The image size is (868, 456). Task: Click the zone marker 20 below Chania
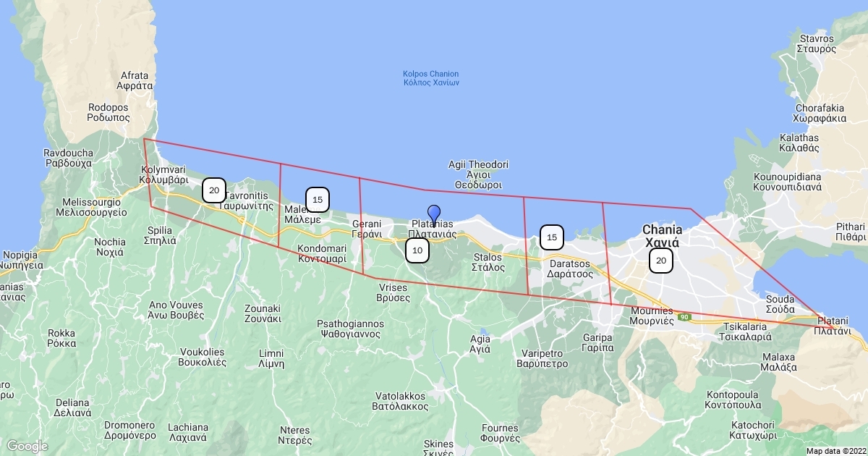(661, 261)
